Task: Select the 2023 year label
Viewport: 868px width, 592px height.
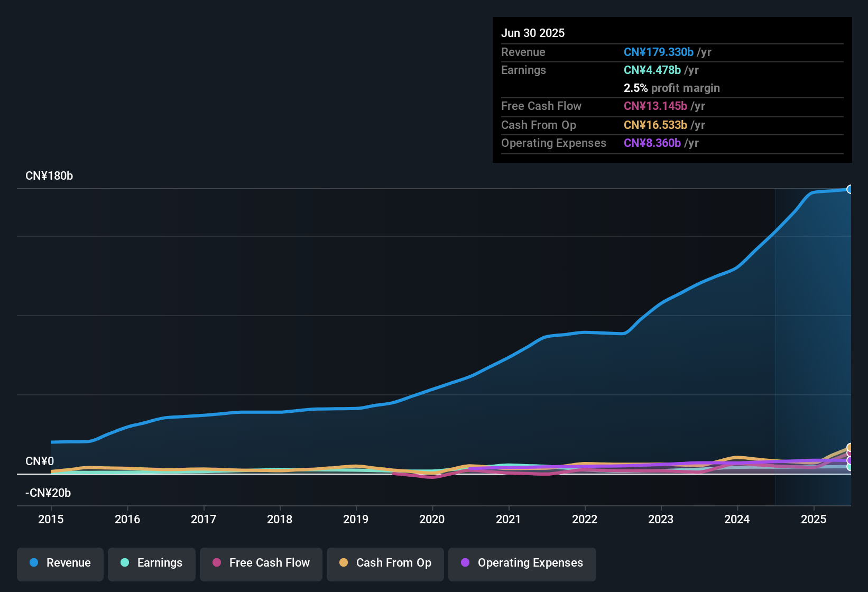Action: tap(661, 520)
